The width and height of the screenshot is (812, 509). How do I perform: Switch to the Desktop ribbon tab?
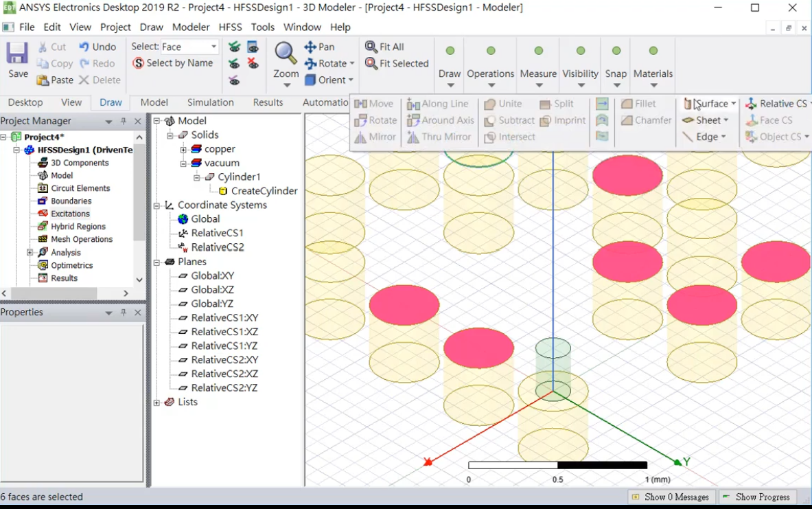click(25, 102)
